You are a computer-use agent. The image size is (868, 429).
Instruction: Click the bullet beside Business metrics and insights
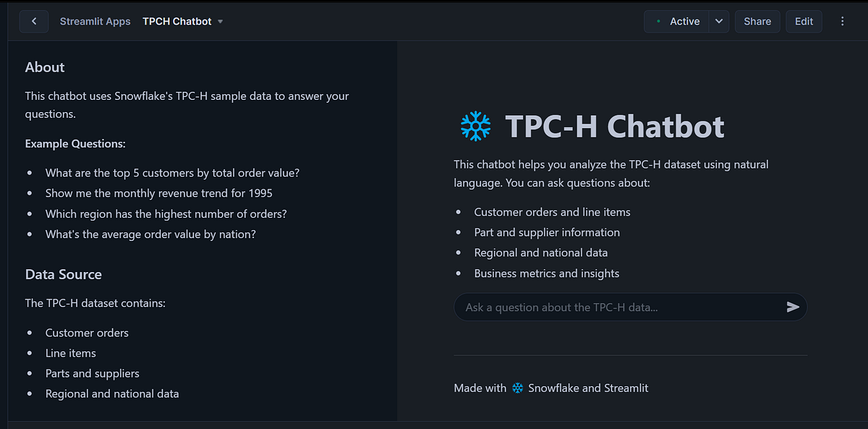[458, 273]
